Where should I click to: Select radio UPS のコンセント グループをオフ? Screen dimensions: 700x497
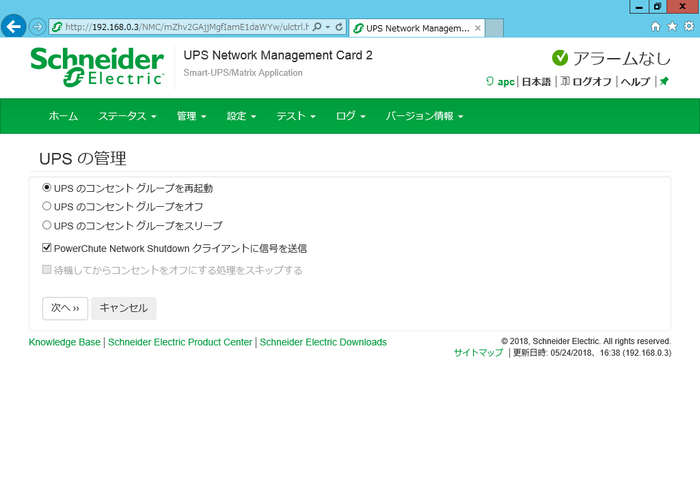46,206
